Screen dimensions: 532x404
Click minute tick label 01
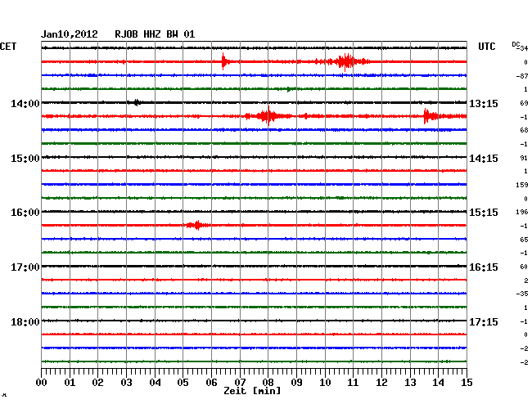coord(70,383)
